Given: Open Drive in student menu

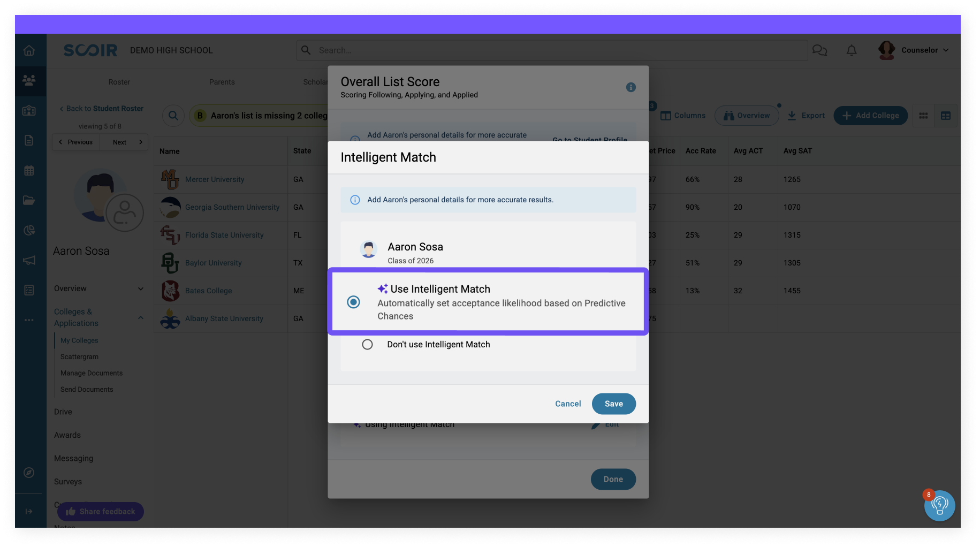Looking at the screenshot, I should tap(63, 412).
